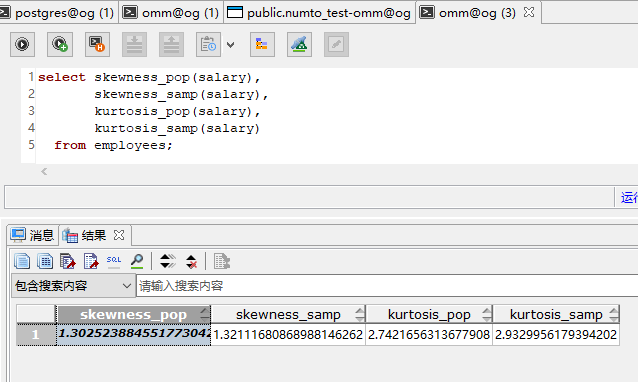This screenshot has width=638, height=382.
Task: Switch to omm@og (1) tab
Action: click(171, 13)
